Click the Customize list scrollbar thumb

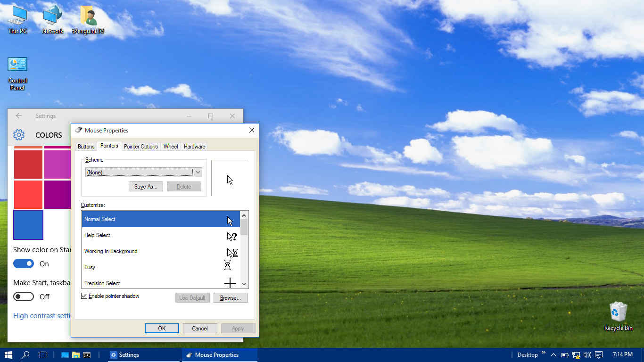244,227
